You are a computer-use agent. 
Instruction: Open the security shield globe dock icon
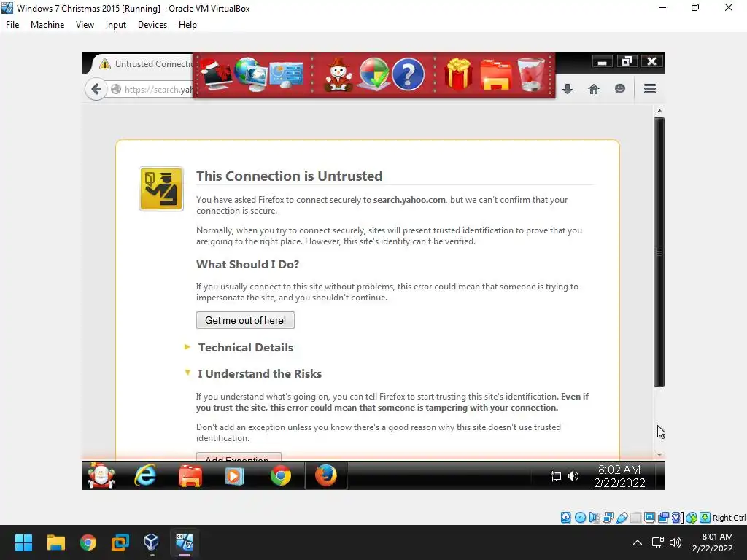coord(373,75)
